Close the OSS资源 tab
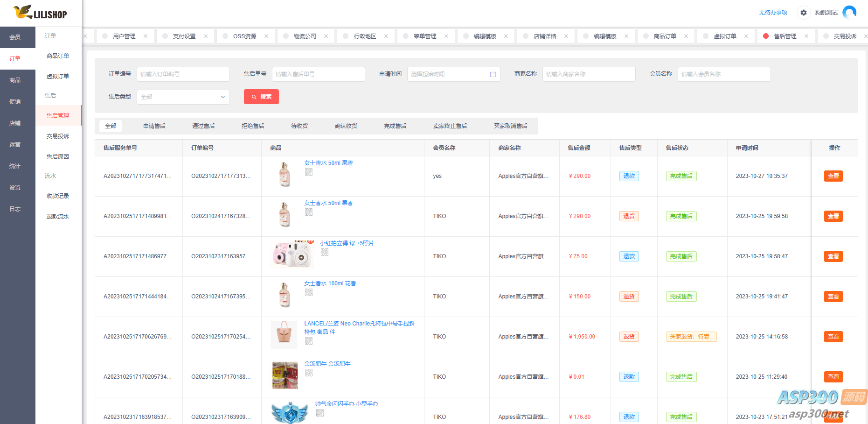Image resolution: width=868 pixels, height=424 pixels. (x=266, y=36)
